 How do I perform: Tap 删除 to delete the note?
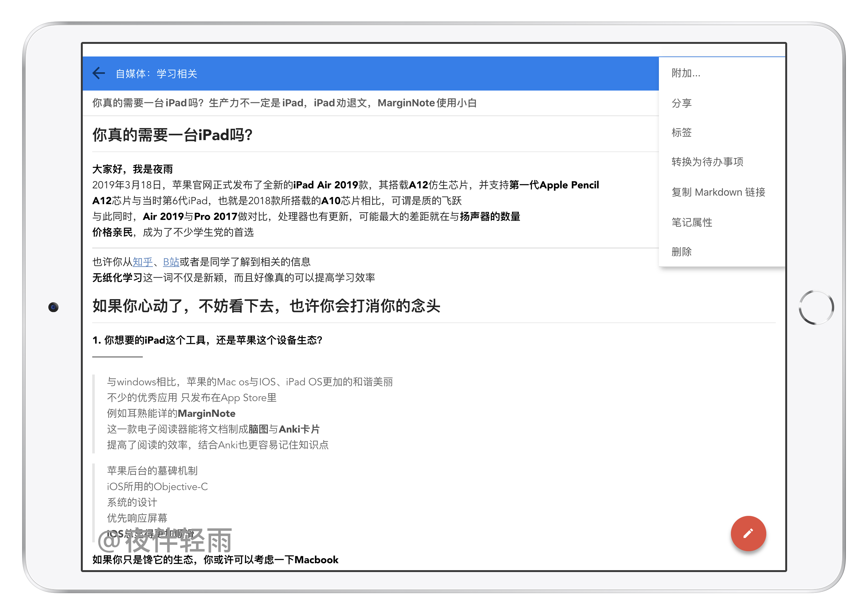tap(681, 251)
